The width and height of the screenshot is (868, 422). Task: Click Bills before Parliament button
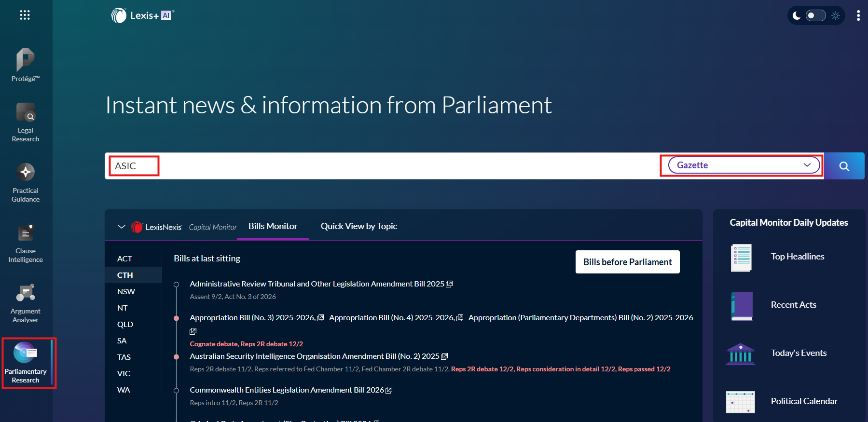click(x=627, y=262)
